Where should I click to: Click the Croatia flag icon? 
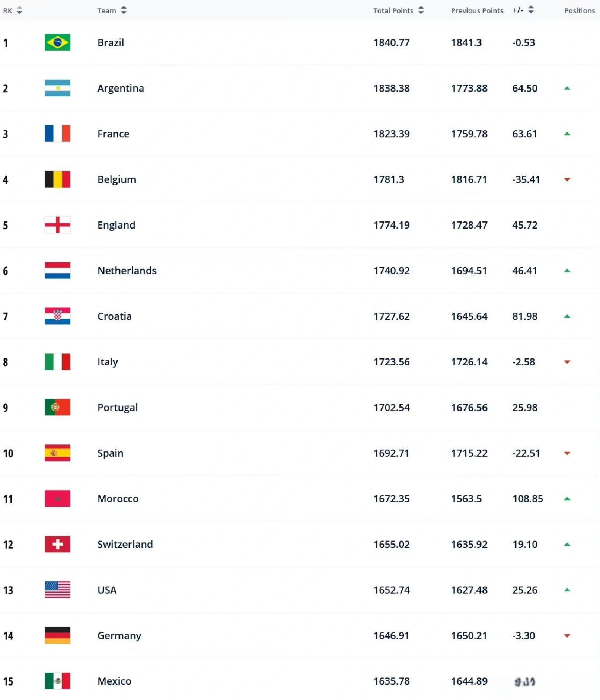[x=57, y=316]
